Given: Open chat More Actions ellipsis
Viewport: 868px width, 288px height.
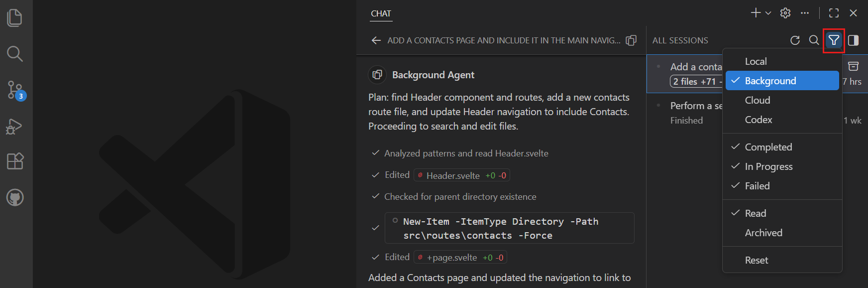Looking at the screenshot, I should [x=805, y=13].
